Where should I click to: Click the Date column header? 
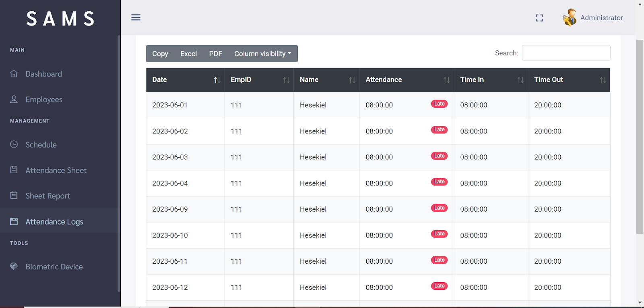(x=185, y=80)
